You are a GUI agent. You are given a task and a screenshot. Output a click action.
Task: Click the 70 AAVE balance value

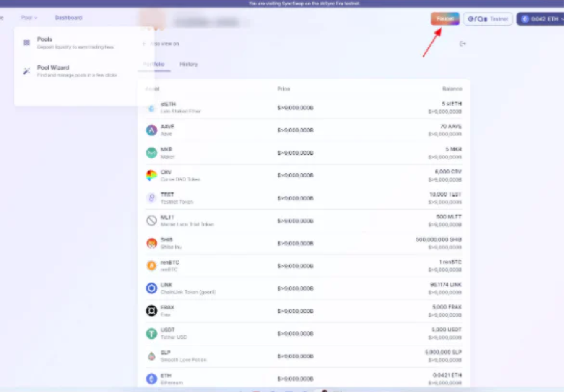coord(451,126)
